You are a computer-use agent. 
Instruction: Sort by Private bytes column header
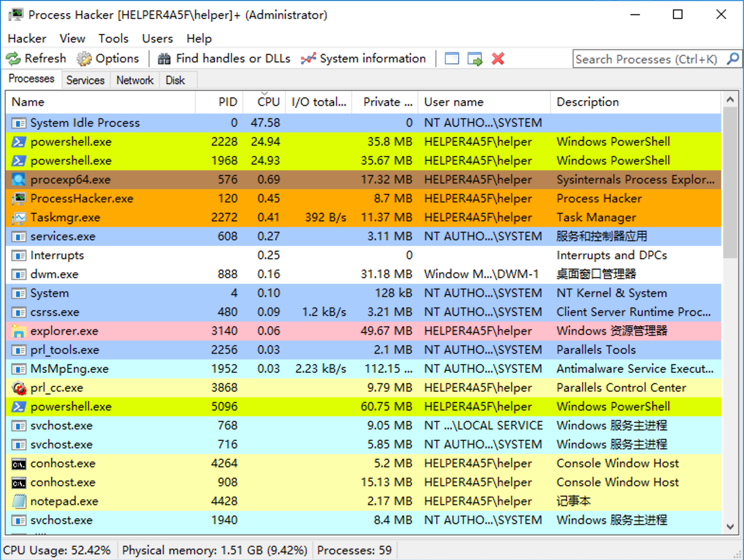click(x=387, y=102)
